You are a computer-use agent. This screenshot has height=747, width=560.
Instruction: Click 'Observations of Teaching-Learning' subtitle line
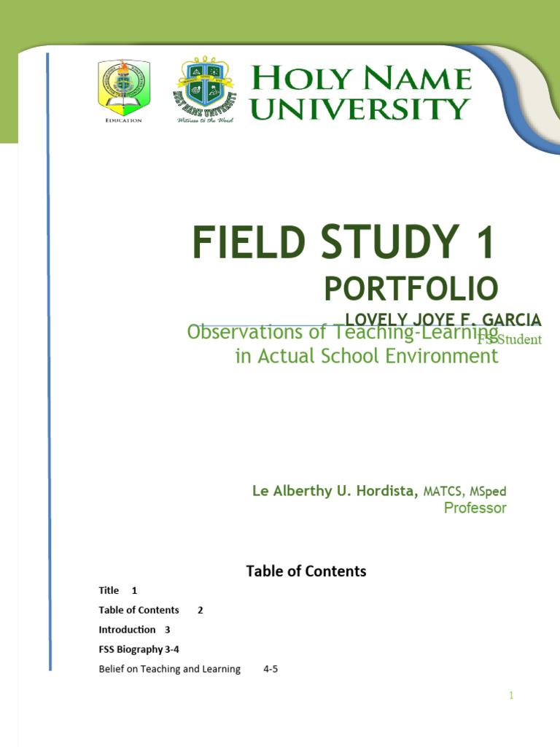[343, 333]
